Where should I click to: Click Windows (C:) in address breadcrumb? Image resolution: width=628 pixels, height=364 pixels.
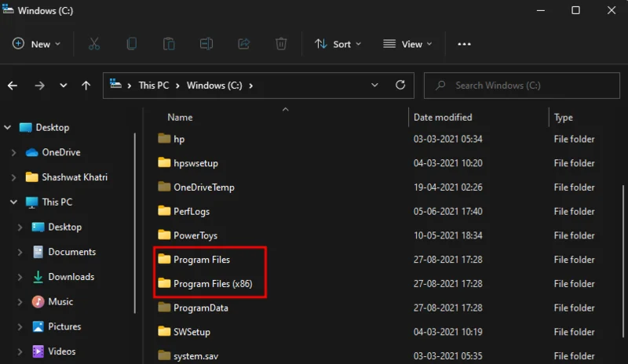214,86
